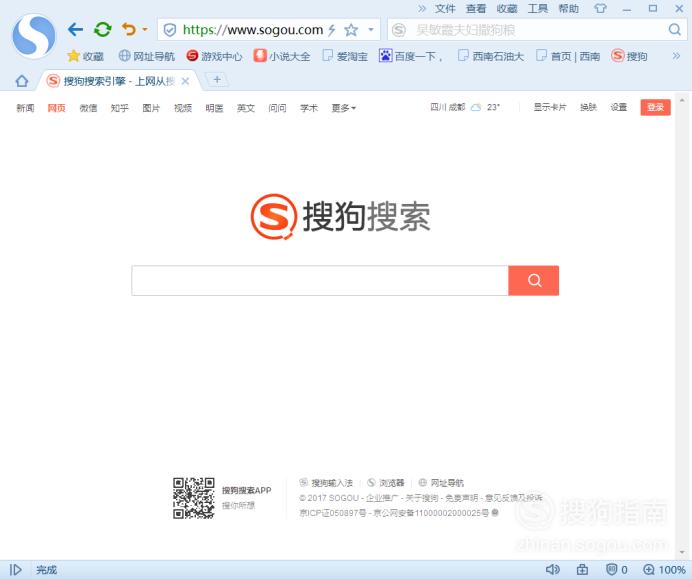Image resolution: width=692 pixels, height=579 pixels.
Task: Open the 企业推广 footer link
Action: (382, 498)
